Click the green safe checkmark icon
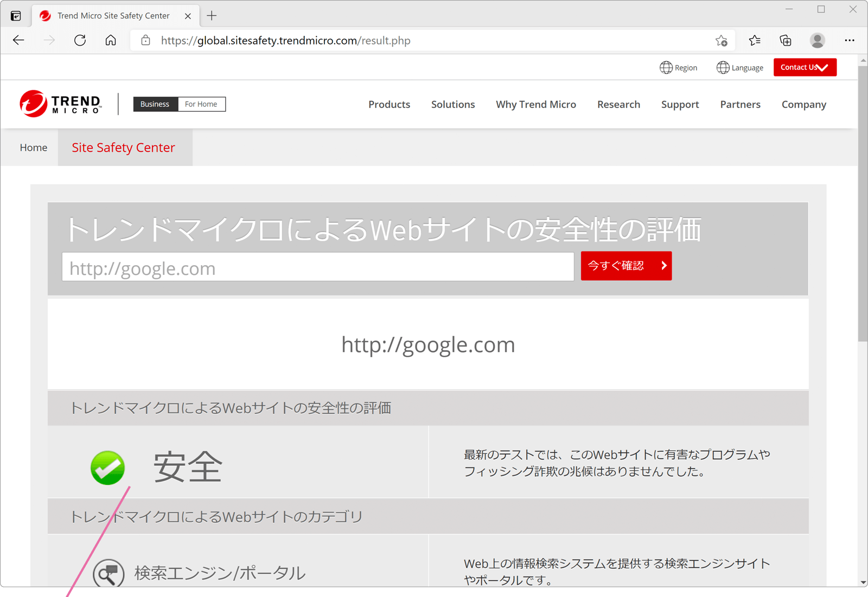The image size is (868, 597). pos(107,467)
